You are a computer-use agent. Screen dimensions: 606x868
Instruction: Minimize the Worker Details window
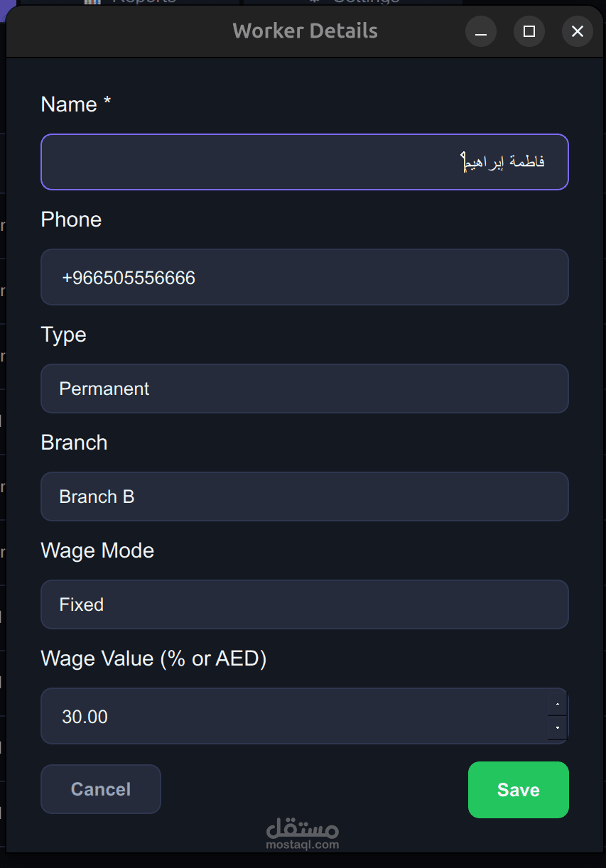click(x=481, y=32)
